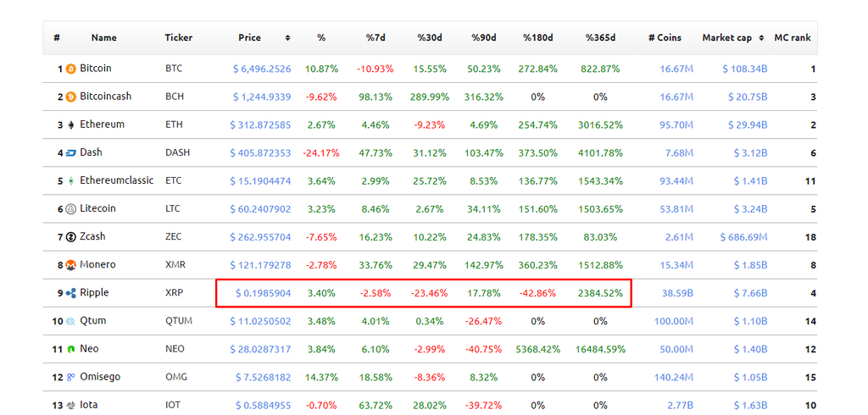
Task: Click Neo 365-day change 16484.59%
Action: pos(601,350)
